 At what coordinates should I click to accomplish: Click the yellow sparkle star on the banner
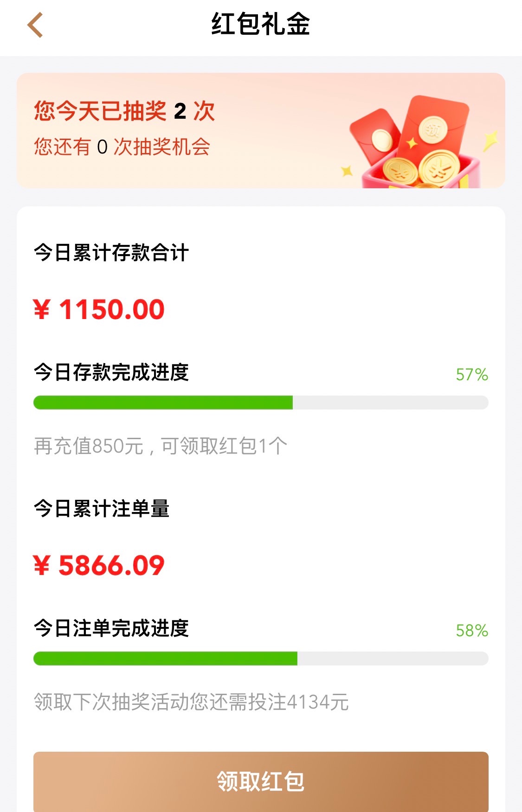point(490,140)
